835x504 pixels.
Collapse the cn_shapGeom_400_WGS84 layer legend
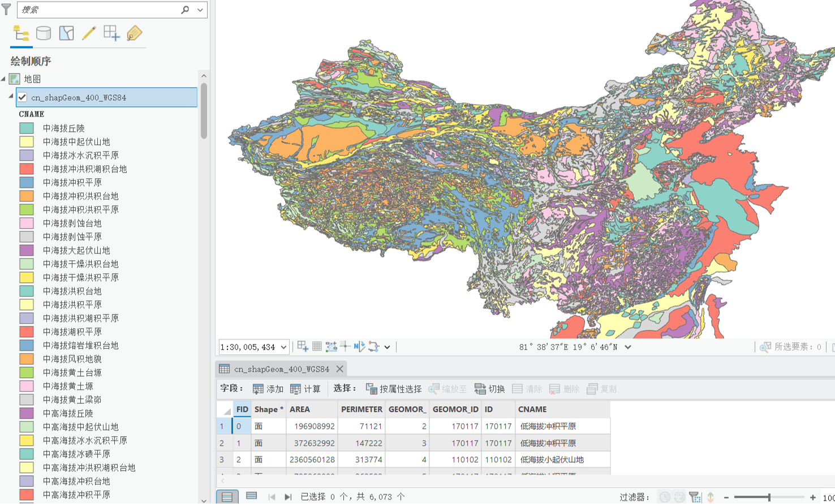coord(11,97)
